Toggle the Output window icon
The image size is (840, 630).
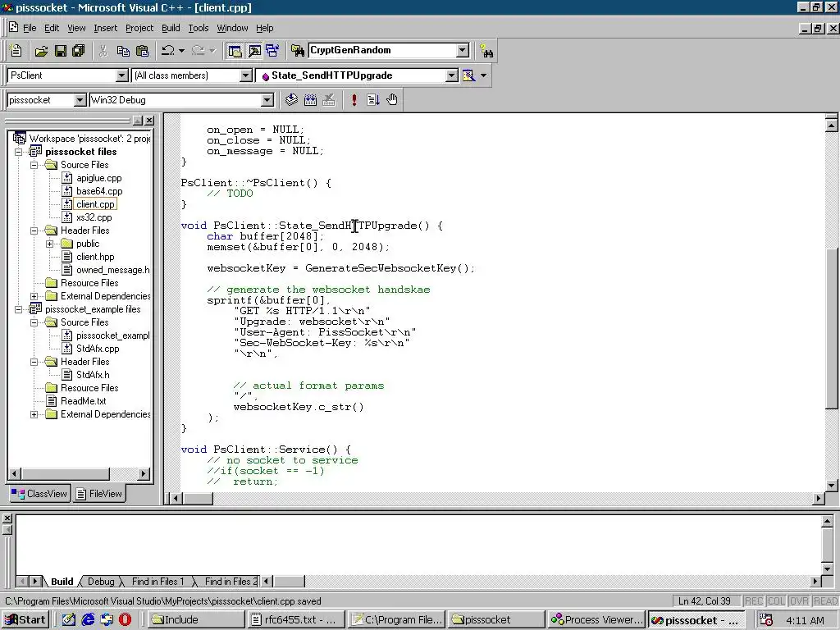[254, 51]
